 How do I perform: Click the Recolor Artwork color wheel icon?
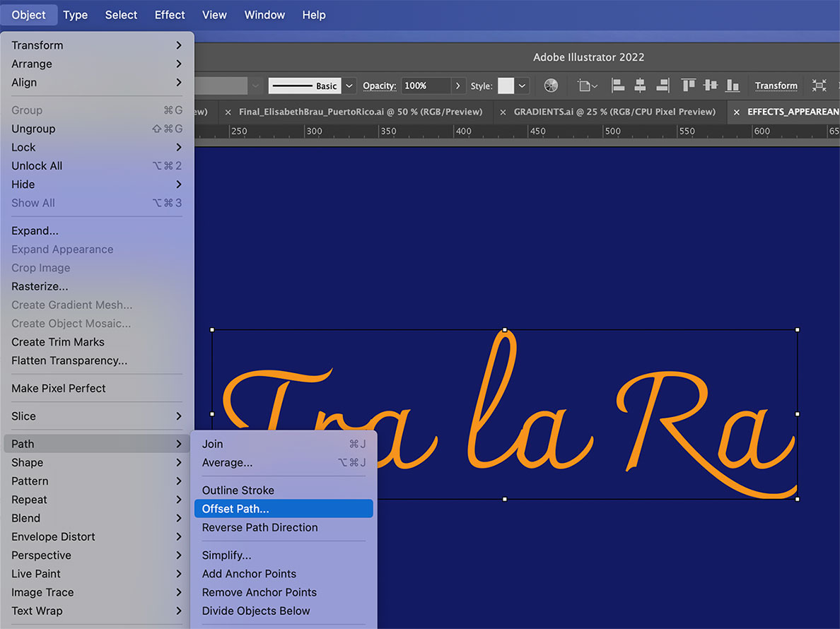[x=551, y=86]
